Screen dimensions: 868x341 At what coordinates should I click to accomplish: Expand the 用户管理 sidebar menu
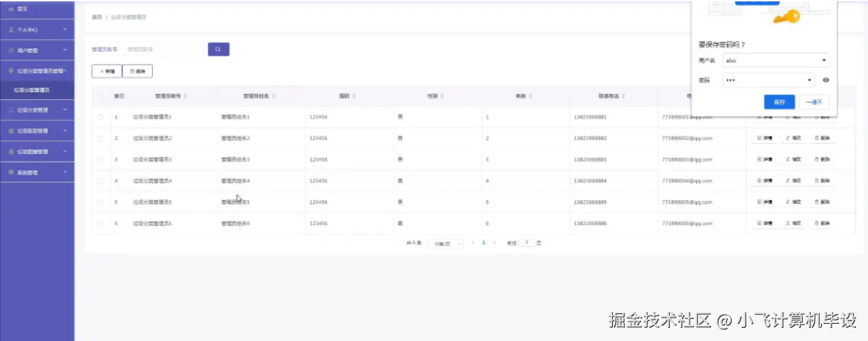click(37, 50)
